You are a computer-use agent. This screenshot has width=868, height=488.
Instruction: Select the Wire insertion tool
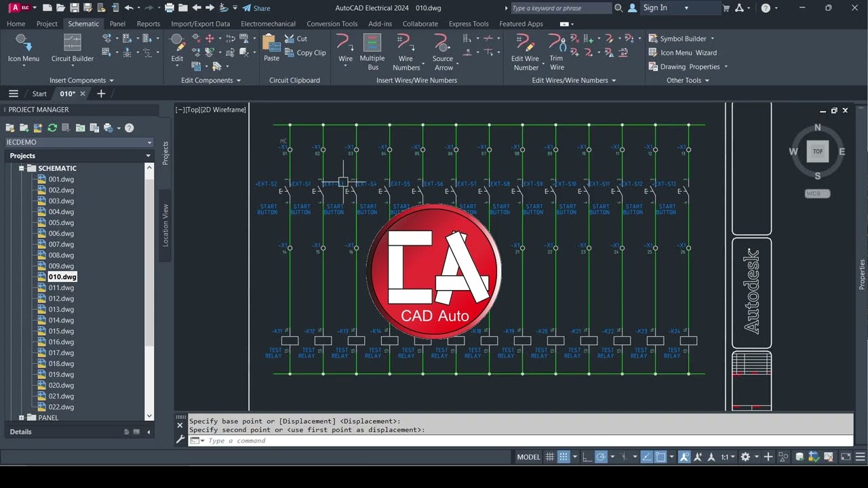pyautogui.click(x=346, y=49)
